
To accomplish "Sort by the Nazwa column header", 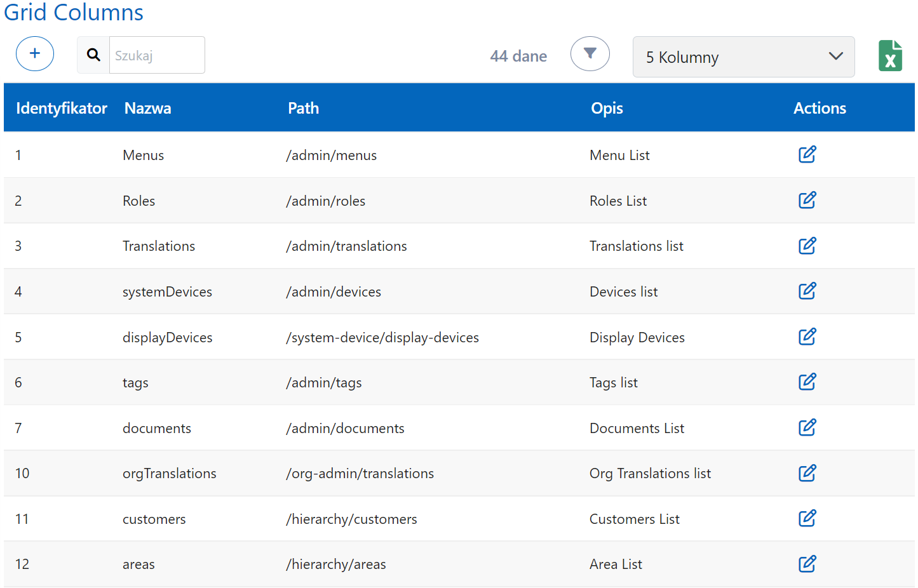I will pyautogui.click(x=147, y=109).
